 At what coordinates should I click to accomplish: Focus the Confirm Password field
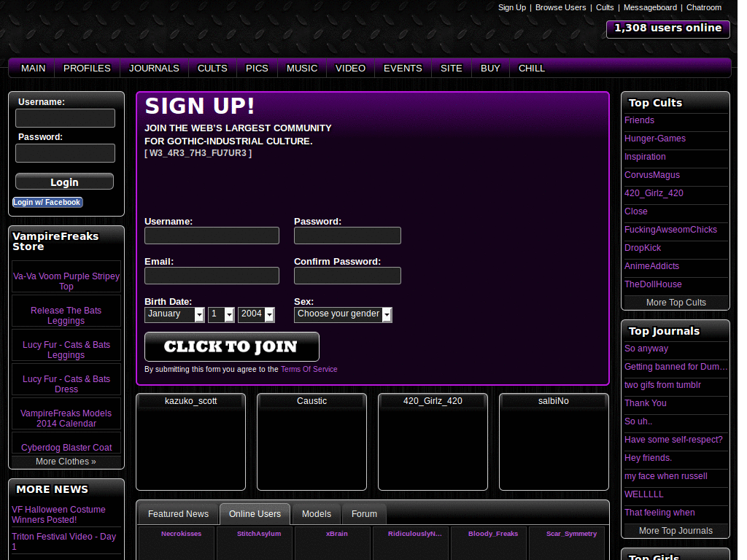tap(347, 276)
